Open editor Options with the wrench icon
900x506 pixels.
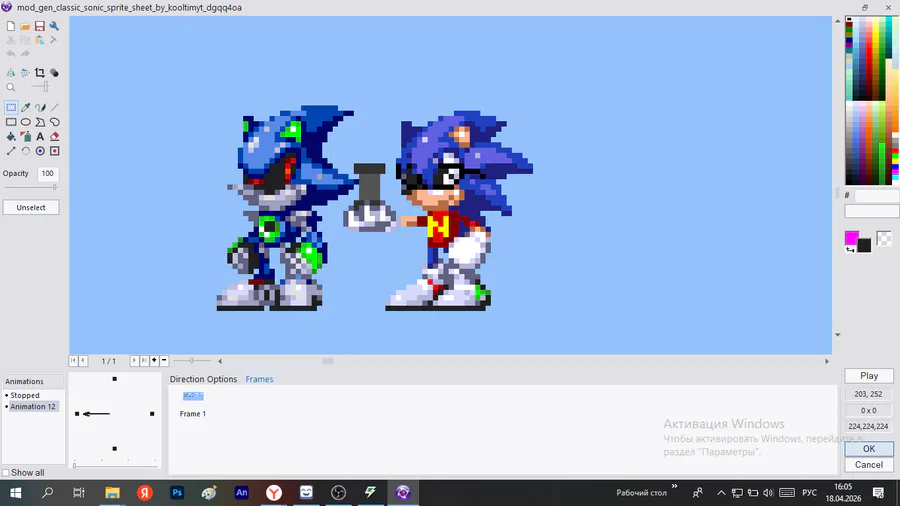[54, 26]
